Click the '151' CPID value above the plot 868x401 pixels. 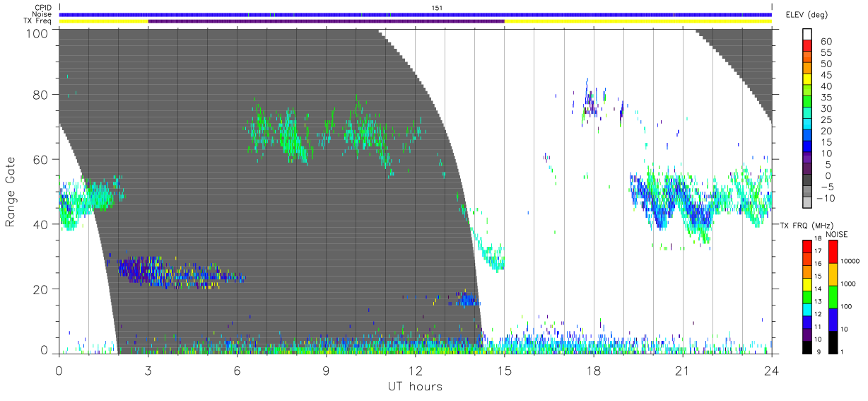click(x=436, y=7)
